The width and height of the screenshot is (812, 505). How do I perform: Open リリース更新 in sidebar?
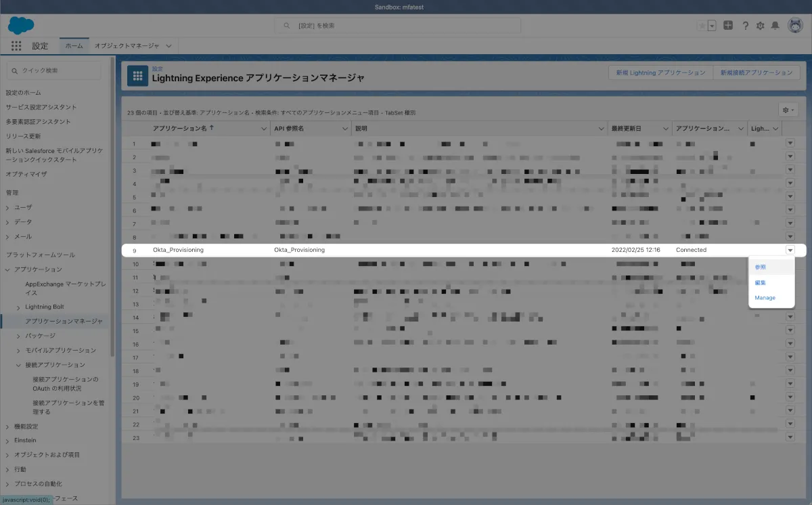point(23,136)
